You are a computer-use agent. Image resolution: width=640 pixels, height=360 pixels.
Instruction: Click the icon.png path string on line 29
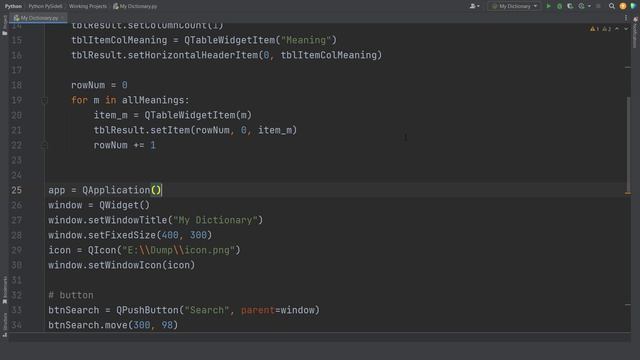coord(178,250)
